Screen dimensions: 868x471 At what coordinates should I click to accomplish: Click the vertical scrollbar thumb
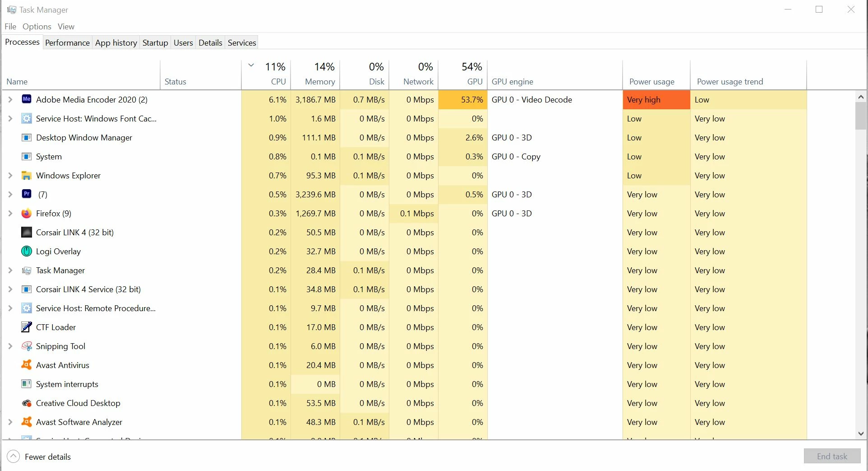[861, 116]
